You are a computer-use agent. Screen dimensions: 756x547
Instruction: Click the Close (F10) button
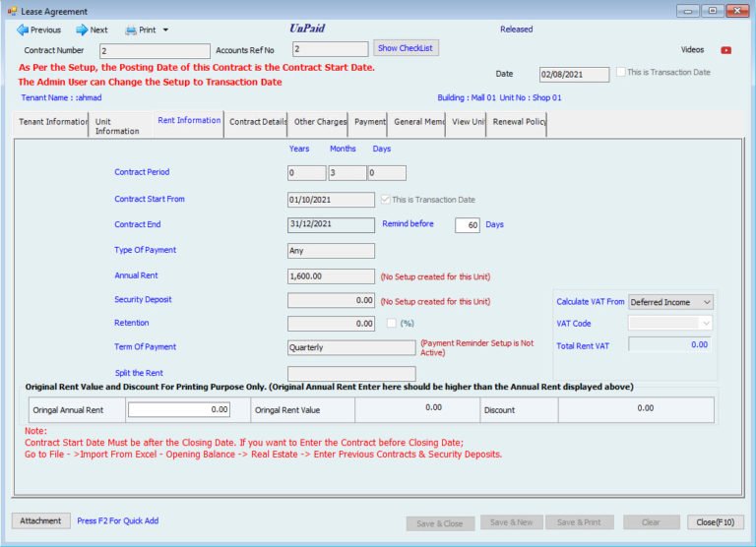[715, 522]
